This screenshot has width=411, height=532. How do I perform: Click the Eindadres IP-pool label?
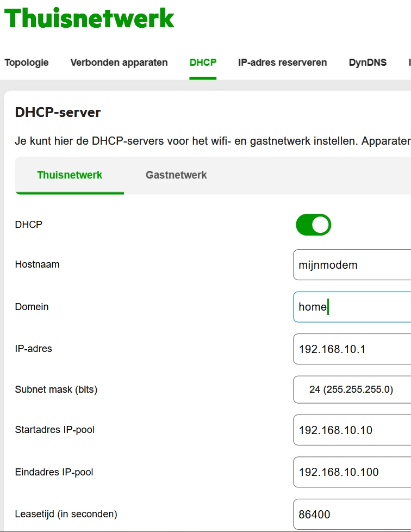click(x=54, y=472)
